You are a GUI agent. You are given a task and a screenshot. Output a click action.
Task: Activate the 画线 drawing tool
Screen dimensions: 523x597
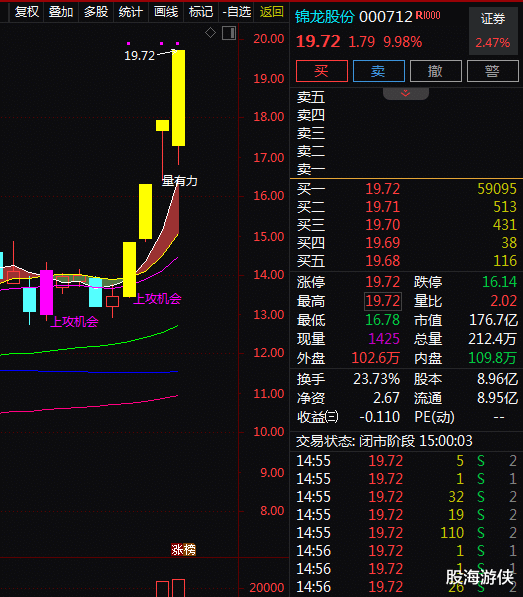tap(166, 12)
